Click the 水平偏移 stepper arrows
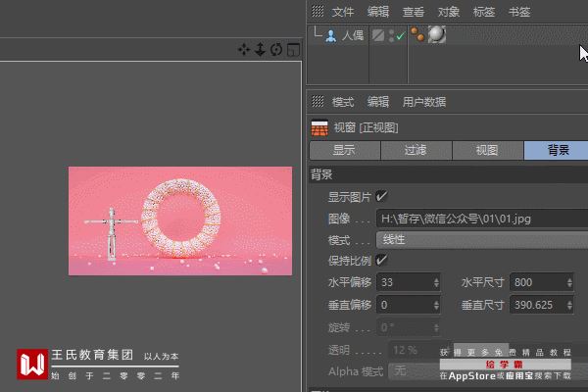The height and width of the screenshot is (392, 588). [436, 282]
